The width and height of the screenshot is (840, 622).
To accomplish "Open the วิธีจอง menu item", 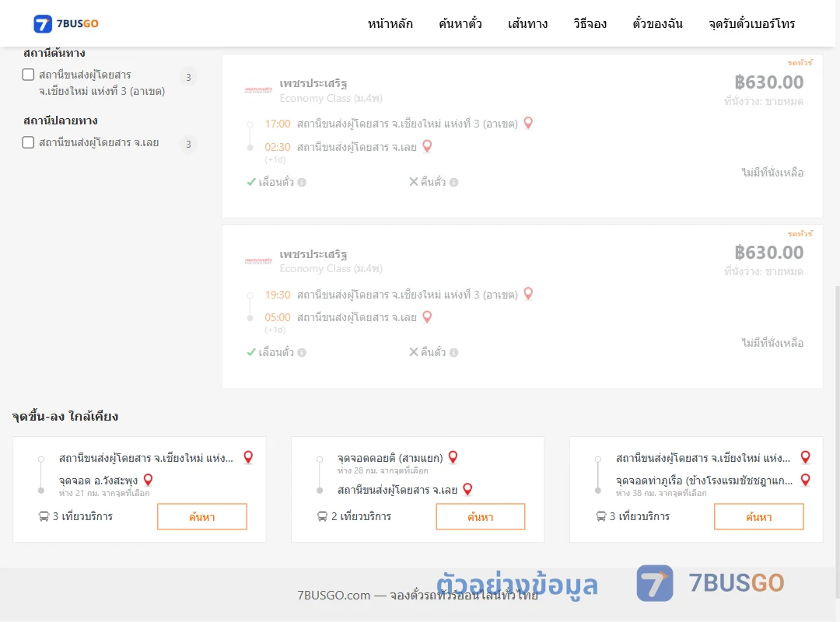I will (x=590, y=23).
